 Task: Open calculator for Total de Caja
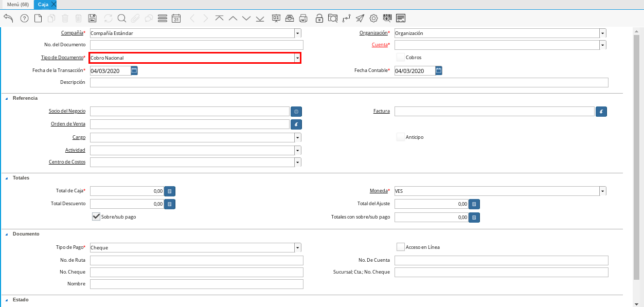170,191
